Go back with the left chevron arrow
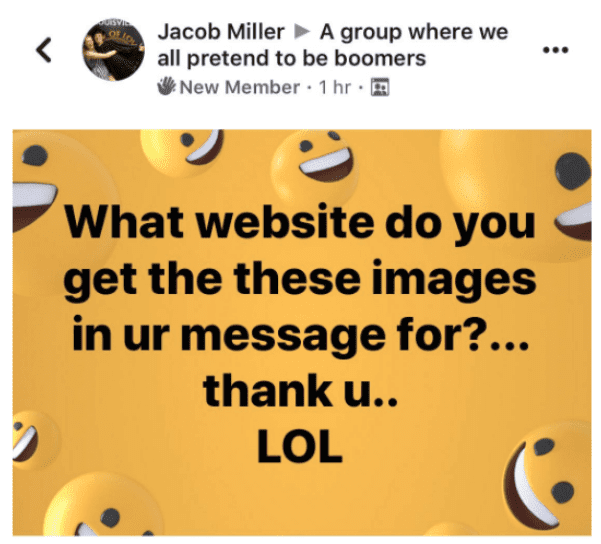The height and width of the screenshot is (544, 601). 44,50
